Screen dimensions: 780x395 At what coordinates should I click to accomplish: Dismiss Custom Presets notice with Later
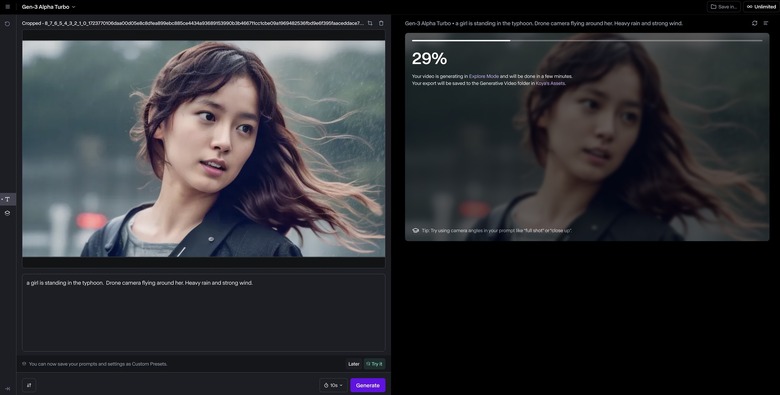point(354,364)
